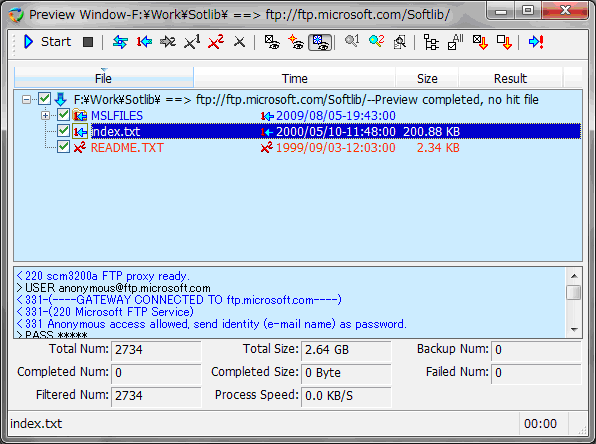
Task: Click the 2.34 KB size cell
Action: pos(438,147)
